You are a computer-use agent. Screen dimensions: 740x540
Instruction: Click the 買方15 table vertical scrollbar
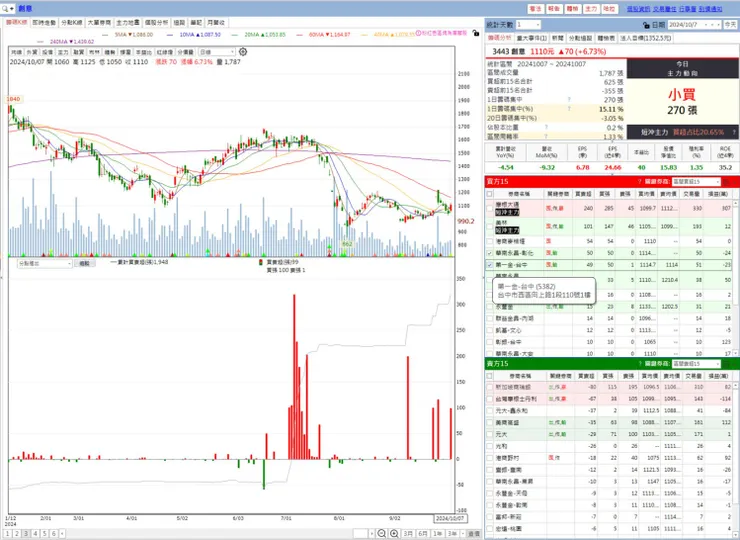point(735,278)
